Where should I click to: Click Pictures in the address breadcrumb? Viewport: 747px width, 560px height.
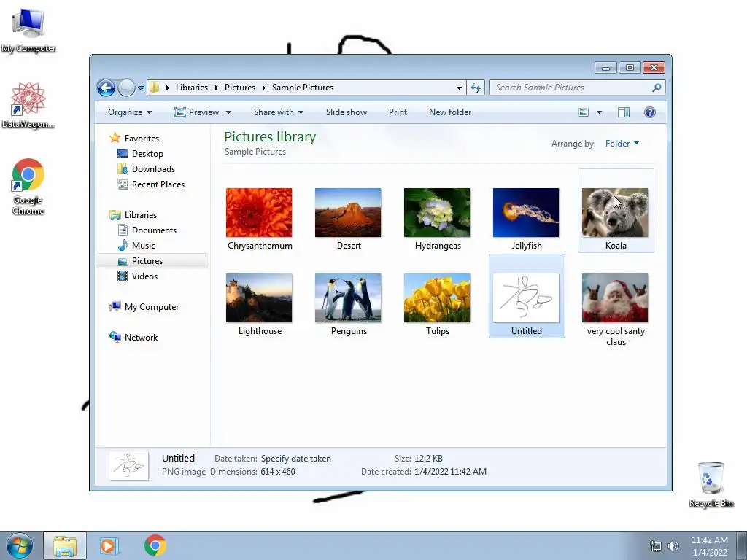click(x=239, y=87)
